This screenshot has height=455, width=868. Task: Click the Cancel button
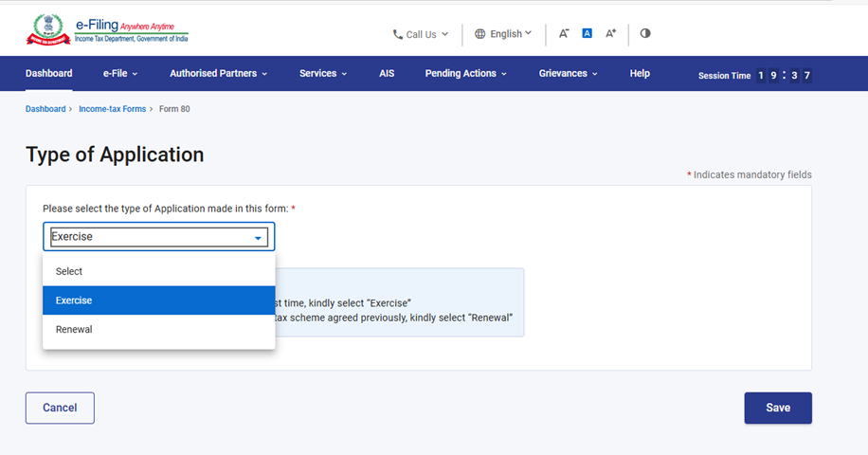[x=60, y=408]
